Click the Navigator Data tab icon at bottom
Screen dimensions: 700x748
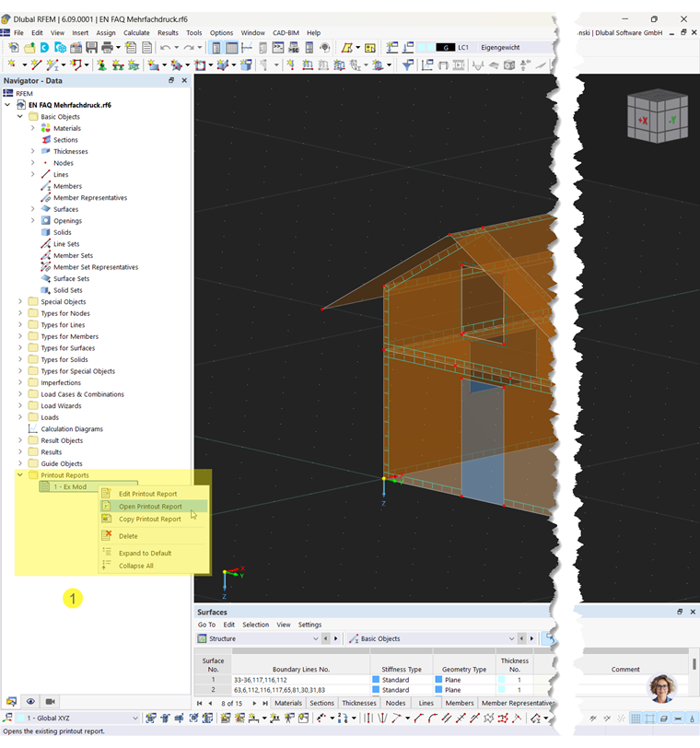click(11, 702)
